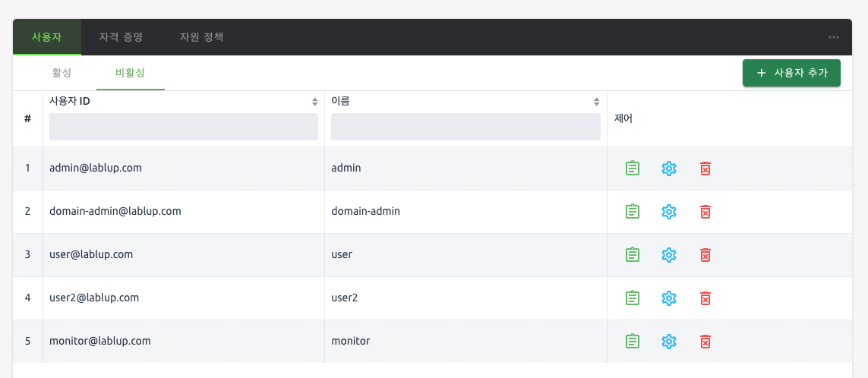Viewport: 868px width, 378px height.
Task: Click the domain-admin@lablup.com cell
Action: pos(184,212)
